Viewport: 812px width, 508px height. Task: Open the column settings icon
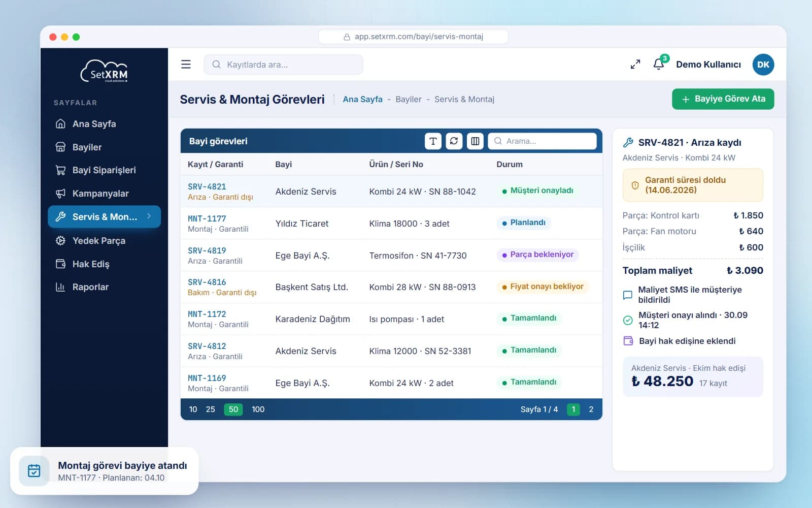coord(475,141)
